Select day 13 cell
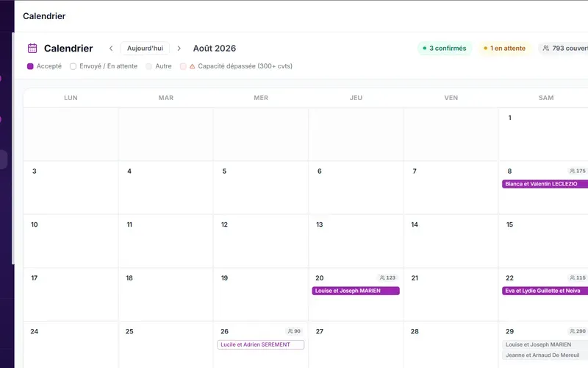This screenshot has height=368, width=588. (x=356, y=241)
